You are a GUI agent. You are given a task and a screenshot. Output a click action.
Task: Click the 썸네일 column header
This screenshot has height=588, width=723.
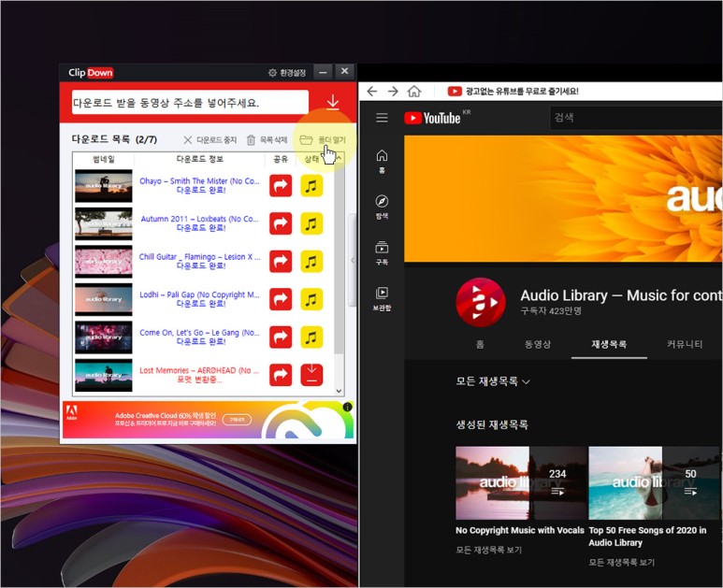click(x=103, y=159)
